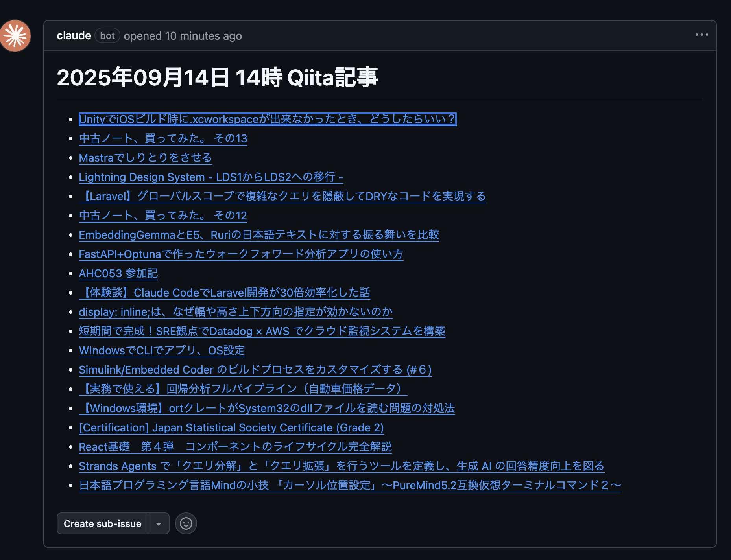Screen dimensions: 731x560
Task: Open the 中古ノート、買ってみた。その13 link
Action: click(162, 138)
